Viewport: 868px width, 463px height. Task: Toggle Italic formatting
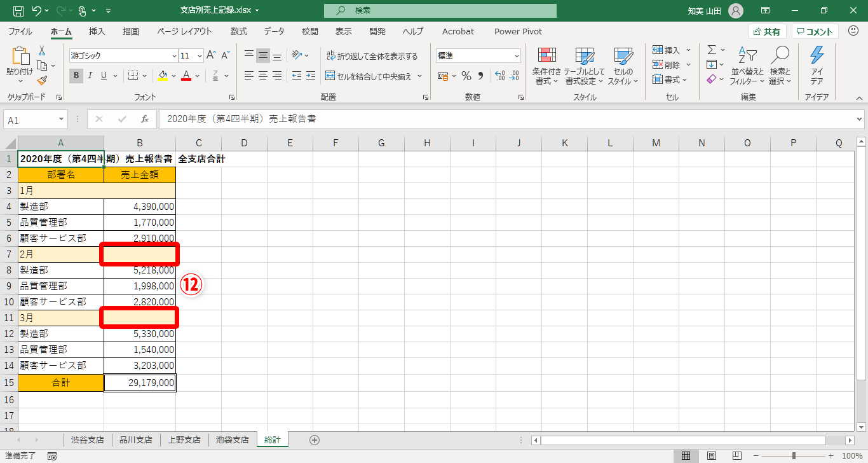[90, 76]
